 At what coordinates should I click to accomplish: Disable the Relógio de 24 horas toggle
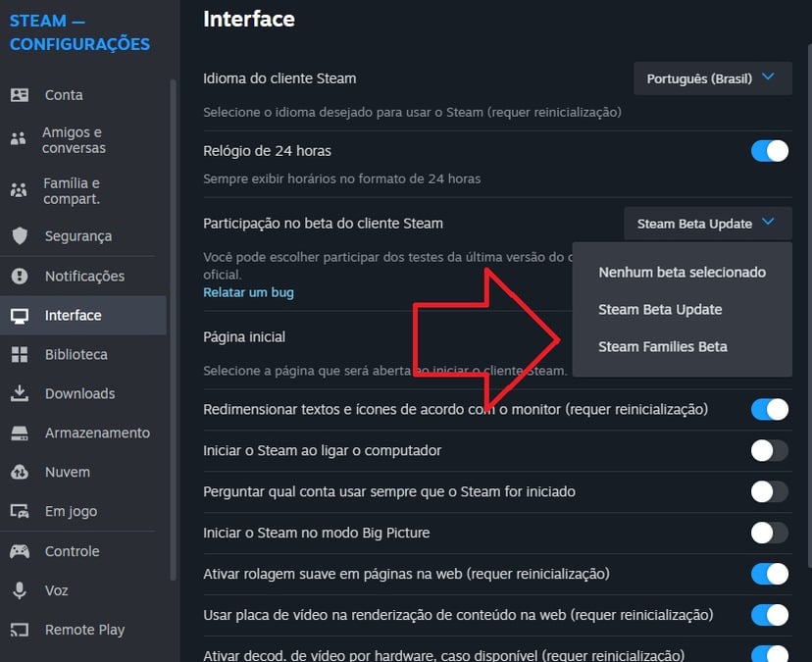[x=770, y=151]
